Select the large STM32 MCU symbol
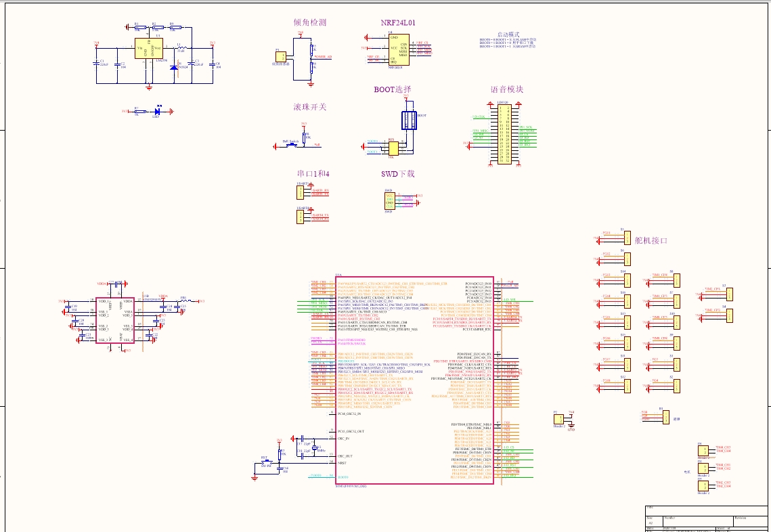The width and height of the screenshot is (771, 532). tap(414, 380)
